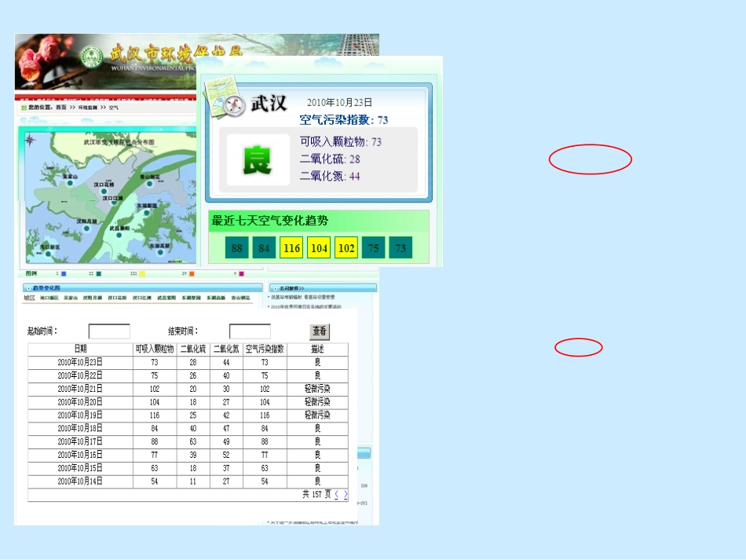This screenshot has width=746, height=560.
Task: Open the 汉口江滩 district tab
Action: pyautogui.click(x=142, y=298)
